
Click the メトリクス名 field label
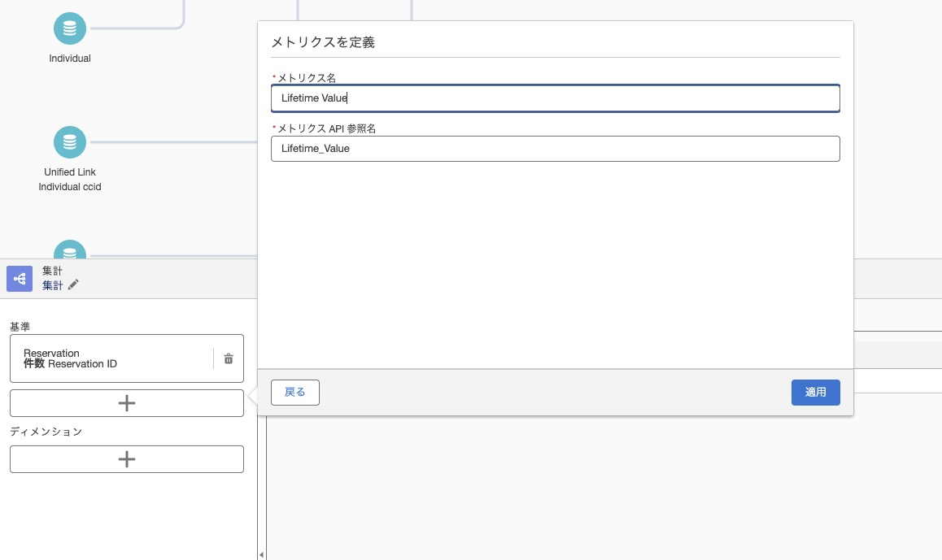point(307,78)
